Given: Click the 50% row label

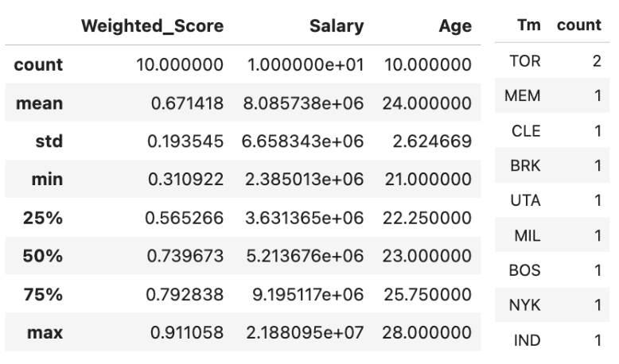Looking at the screenshot, I should tap(43, 256).
